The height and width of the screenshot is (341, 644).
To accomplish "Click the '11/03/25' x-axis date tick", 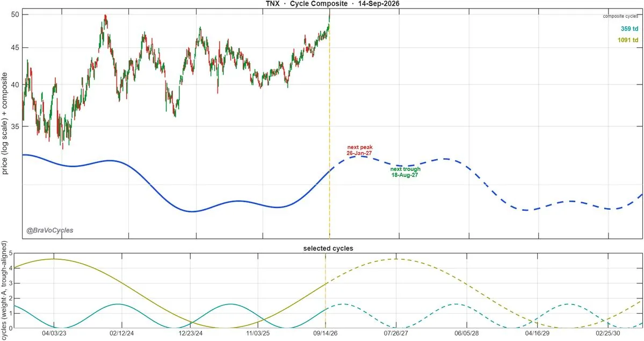I will tap(258, 333).
